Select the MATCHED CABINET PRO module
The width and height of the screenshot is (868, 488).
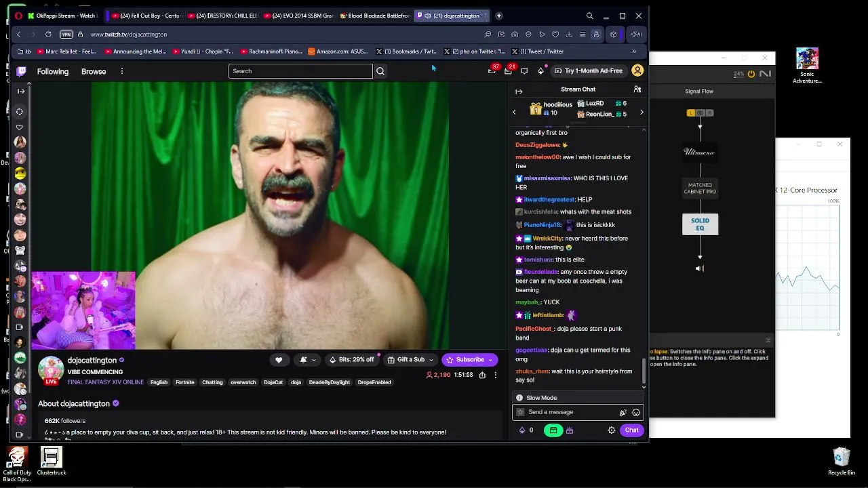(700, 188)
